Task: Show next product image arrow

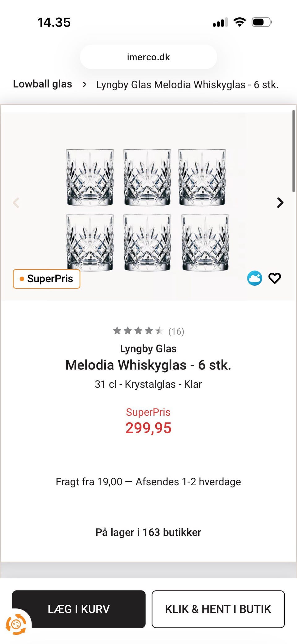Action: [280, 203]
